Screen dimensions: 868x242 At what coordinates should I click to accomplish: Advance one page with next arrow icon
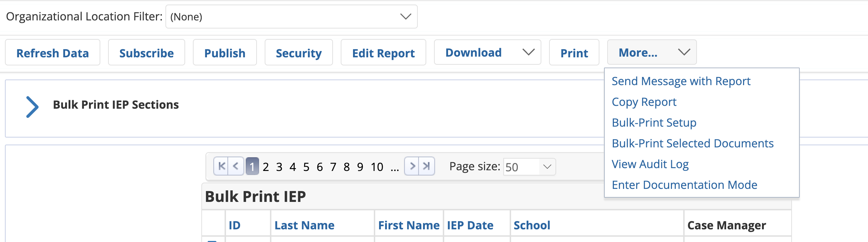[x=412, y=166]
